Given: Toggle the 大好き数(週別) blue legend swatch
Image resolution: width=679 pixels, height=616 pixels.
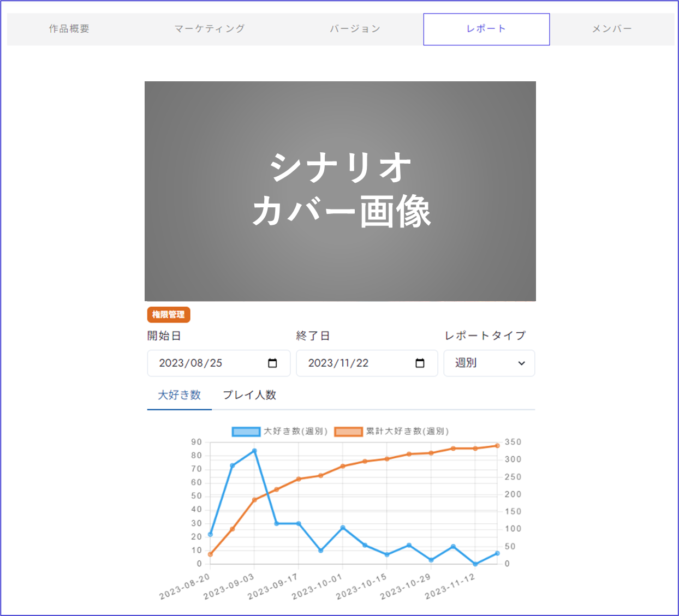Looking at the screenshot, I should (246, 432).
